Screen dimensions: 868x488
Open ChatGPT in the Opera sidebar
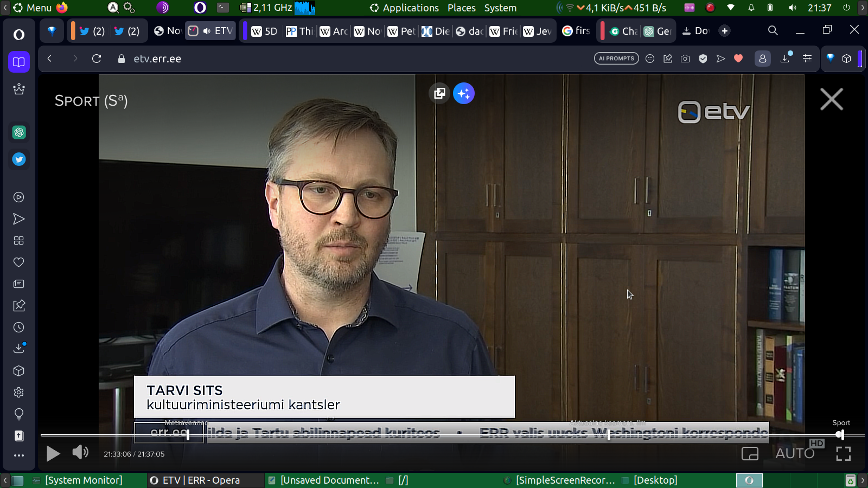pyautogui.click(x=19, y=132)
